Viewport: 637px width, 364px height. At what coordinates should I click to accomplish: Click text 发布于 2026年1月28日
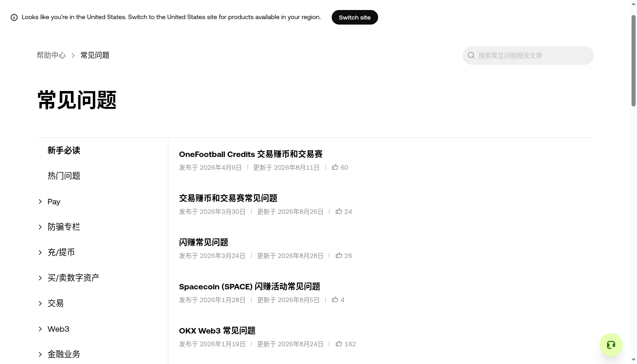tap(212, 300)
